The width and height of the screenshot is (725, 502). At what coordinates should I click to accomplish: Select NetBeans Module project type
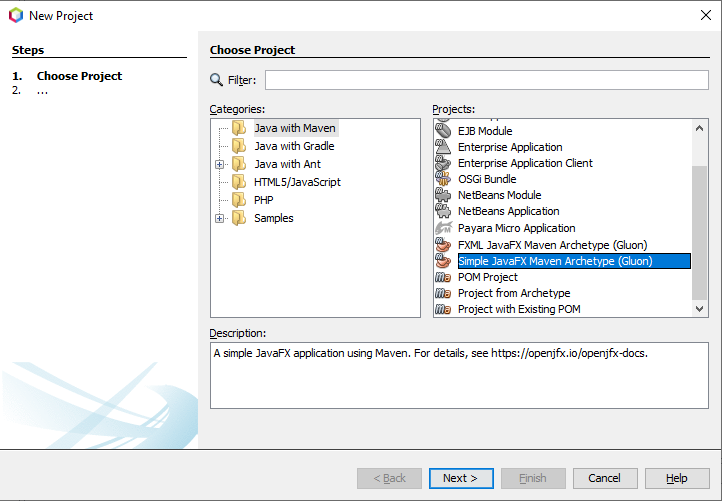(x=499, y=195)
